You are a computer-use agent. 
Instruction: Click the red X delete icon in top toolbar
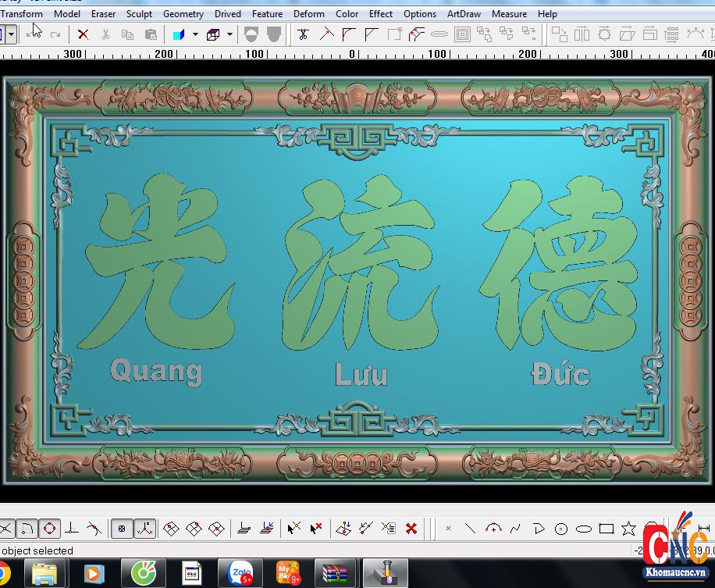point(83,34)
